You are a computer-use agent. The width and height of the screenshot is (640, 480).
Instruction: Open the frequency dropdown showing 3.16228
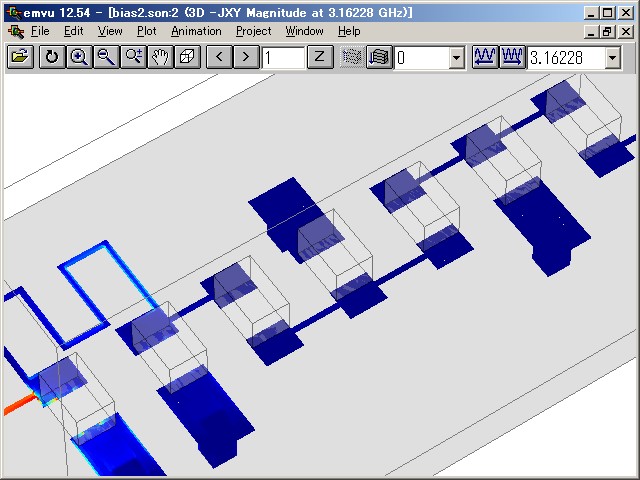tap(612, 58)
